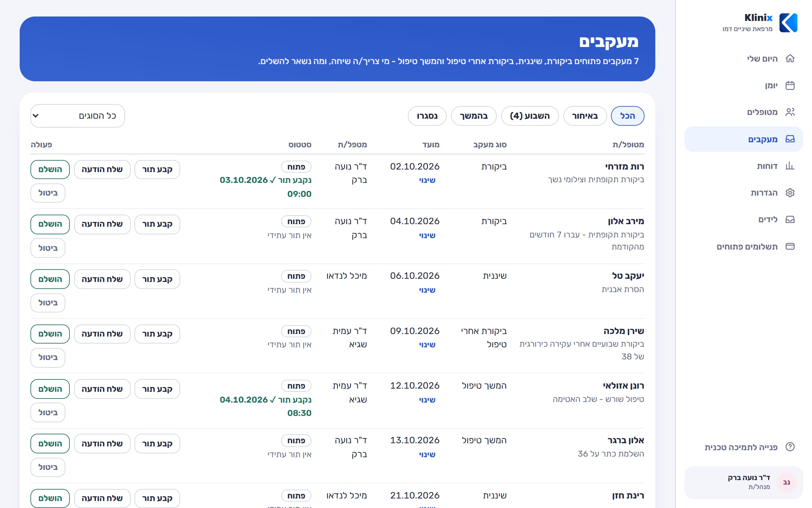
Task: Click the סוג מעקב column header
Action: [490, 145]
